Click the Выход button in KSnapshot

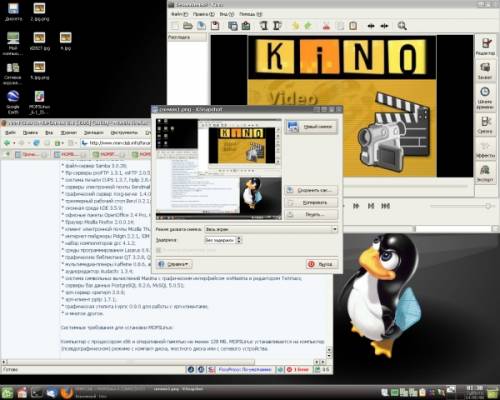point(322,264)
